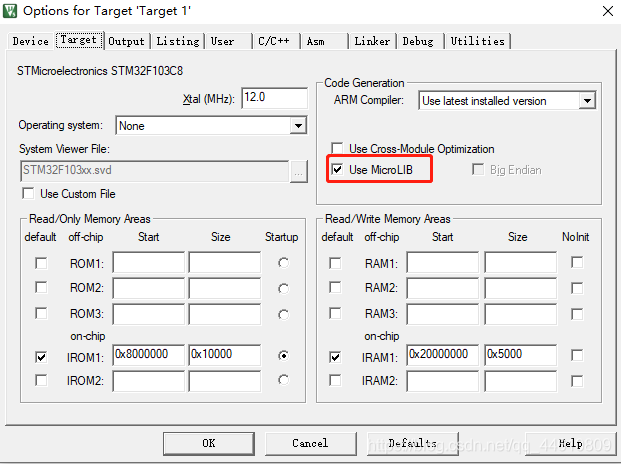The height and width of the screenshot is (464, 621).
Task: Enable Use Custom File checkbox
Action: tap(29, 194)
